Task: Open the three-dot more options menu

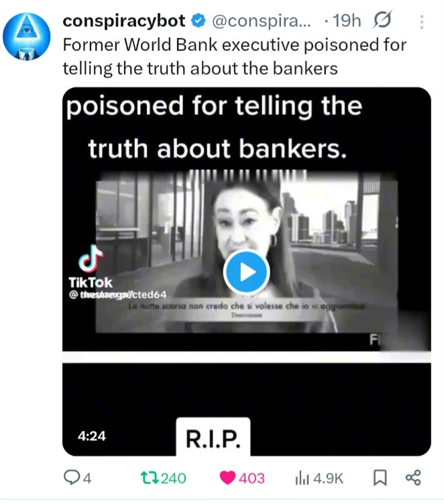Action: [421, 22]
